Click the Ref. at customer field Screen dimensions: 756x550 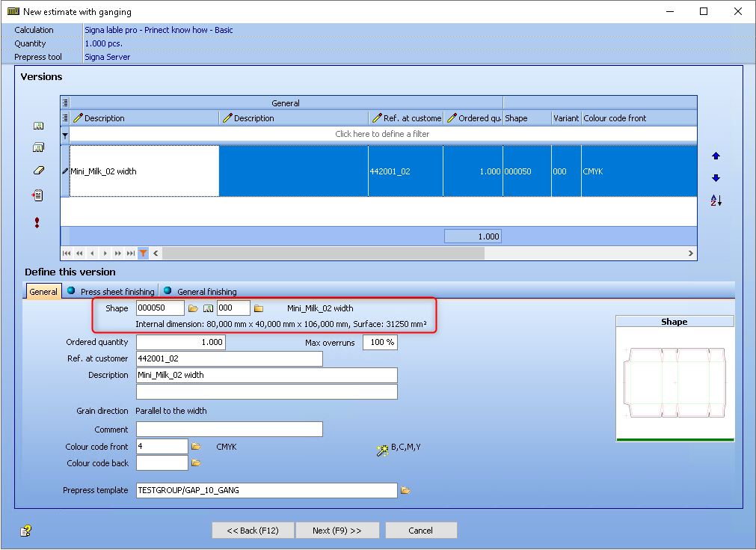point(230,358)
